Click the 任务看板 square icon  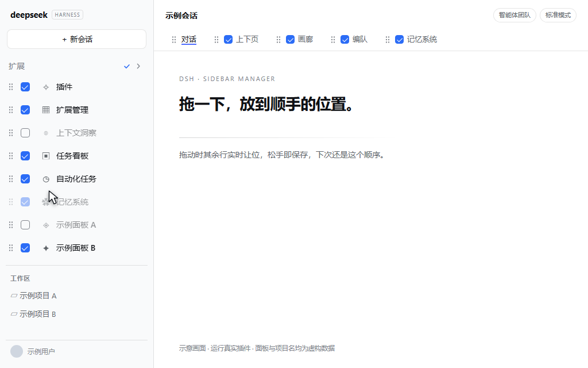(x=46, y=156)
